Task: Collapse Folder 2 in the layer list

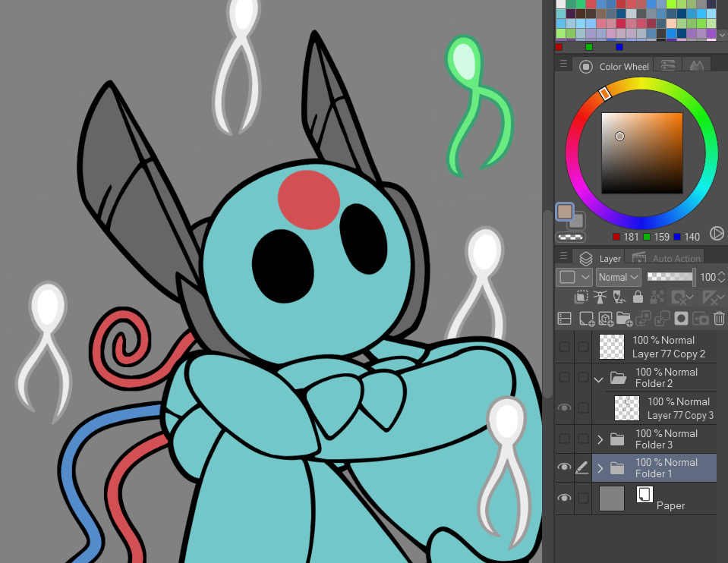Action: point(599,378)
